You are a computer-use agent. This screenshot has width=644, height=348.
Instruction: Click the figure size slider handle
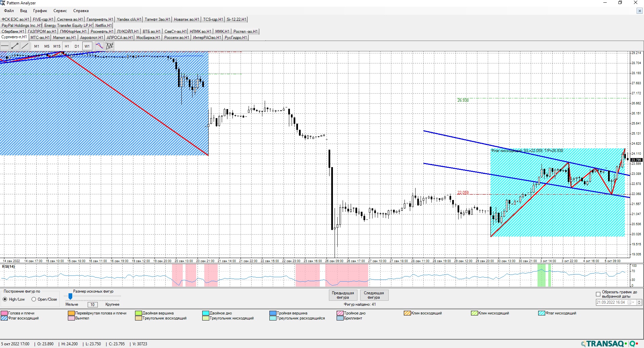[70, 296]
